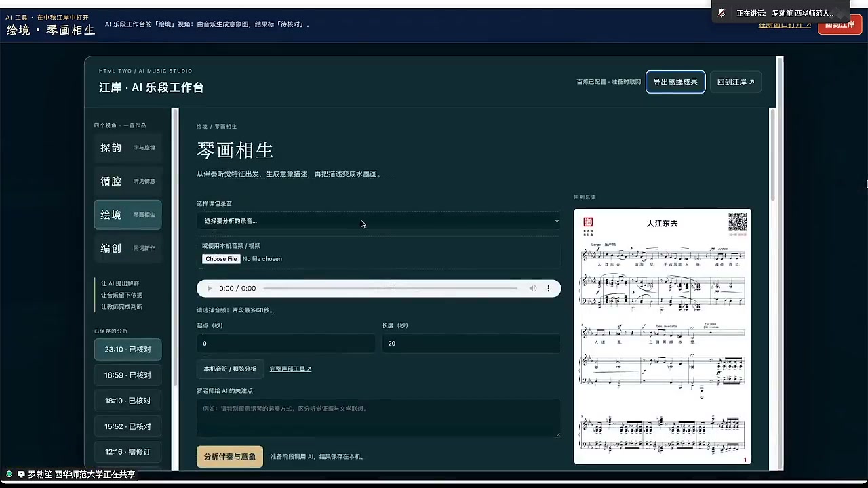The image size is (868, 488).
Task: Open saved analysis 18:10 · 已核对
Action: click(x=127, y=401)
